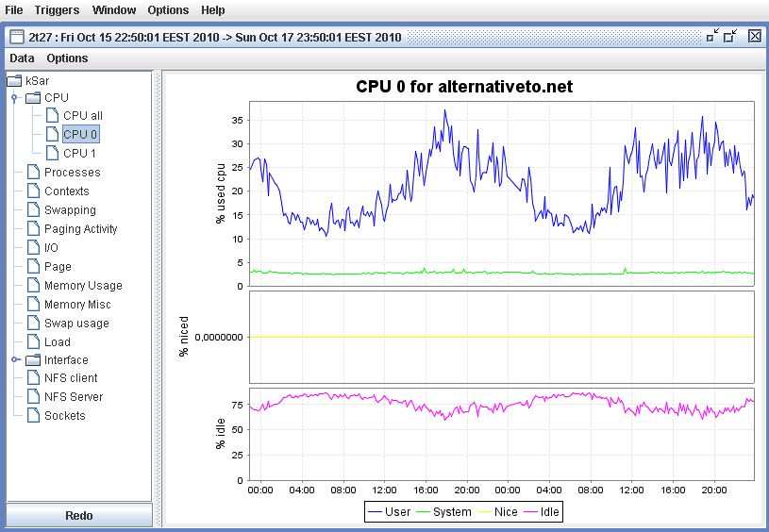The image size is (769, 532).
Task: Click the document icon beside Swapping
Action: click(33, 210)
